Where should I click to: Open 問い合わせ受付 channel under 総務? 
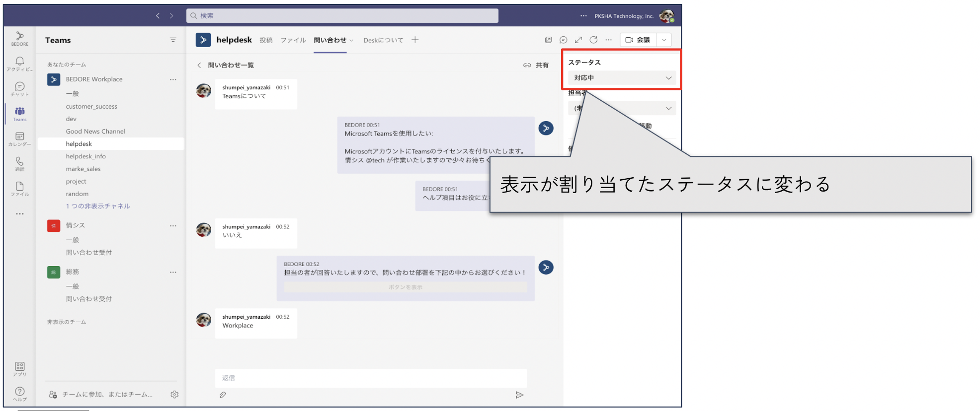point(89,299)
